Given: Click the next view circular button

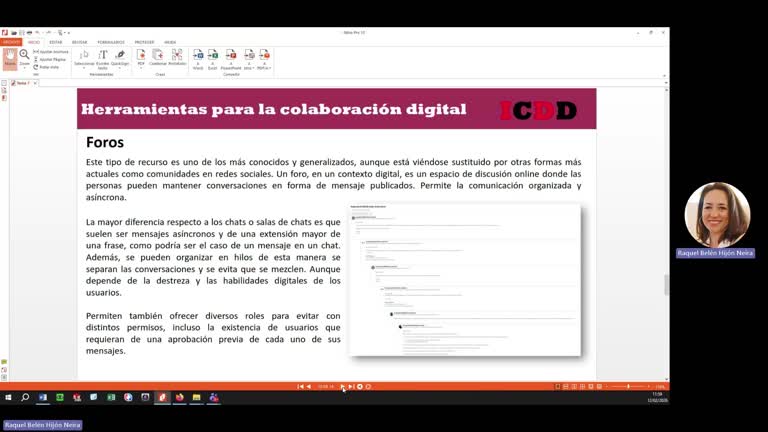Looking at the screenshot, I should (x=368, y=386).
